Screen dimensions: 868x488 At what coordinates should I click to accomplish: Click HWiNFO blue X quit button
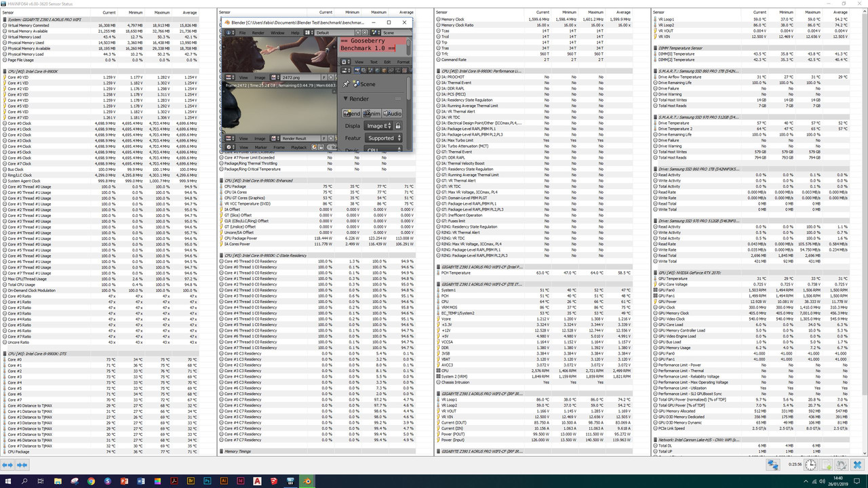856,465
